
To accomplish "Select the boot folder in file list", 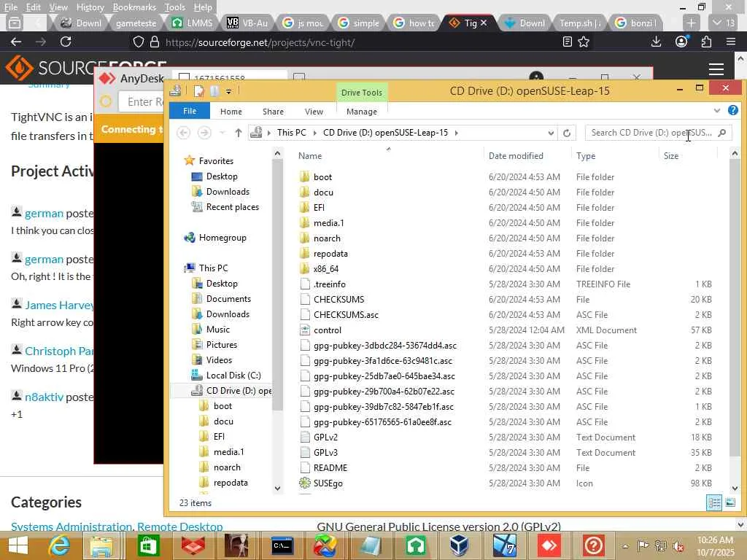I will click(322, 177).
